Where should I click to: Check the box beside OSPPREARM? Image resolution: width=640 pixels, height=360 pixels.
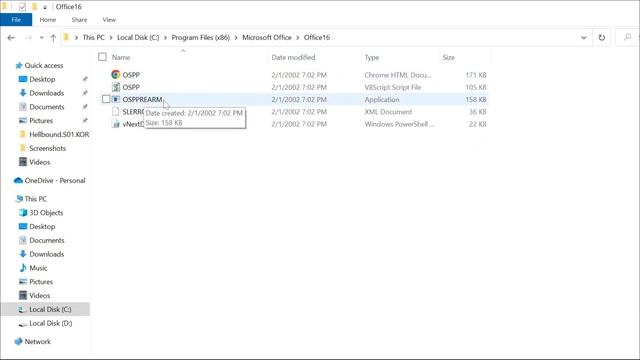106,99
